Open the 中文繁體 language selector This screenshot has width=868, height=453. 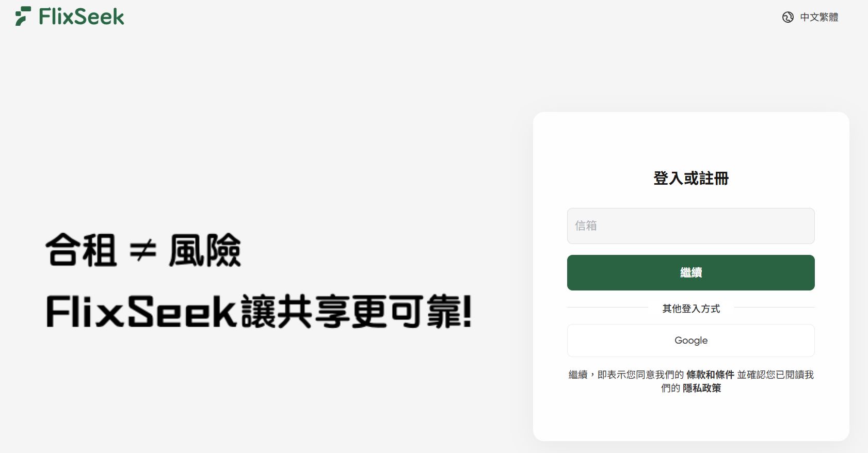tap(819, 17)
